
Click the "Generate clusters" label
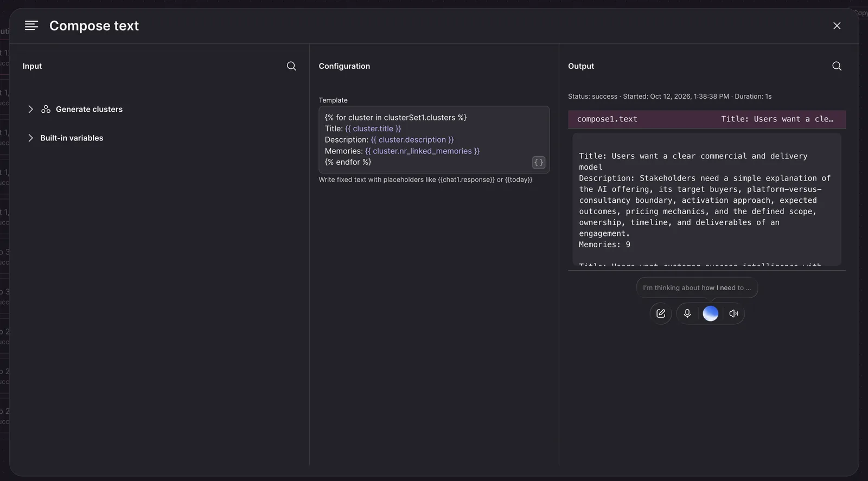coord(90,110)
